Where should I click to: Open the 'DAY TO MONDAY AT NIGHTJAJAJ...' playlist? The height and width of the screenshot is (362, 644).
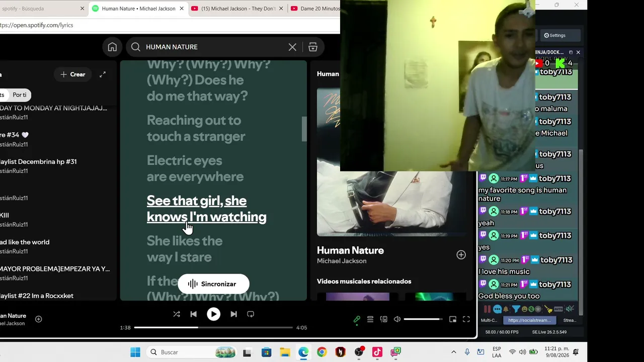54,112
